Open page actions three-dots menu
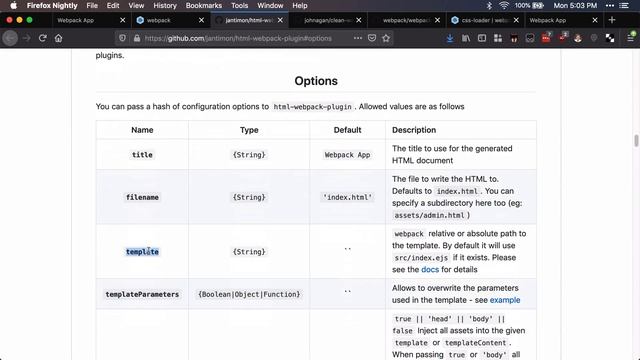The image size is (640, 360). 358,38
